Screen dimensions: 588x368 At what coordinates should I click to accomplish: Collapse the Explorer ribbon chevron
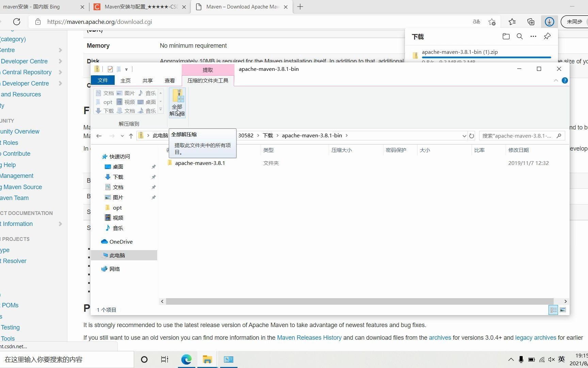[556, 81]
